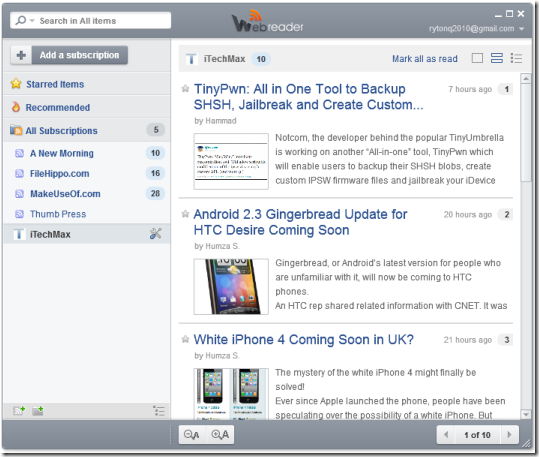Screen dimensions: 539x457
Task: Open the search scope dropdown arrow
Action: point(32,21)
